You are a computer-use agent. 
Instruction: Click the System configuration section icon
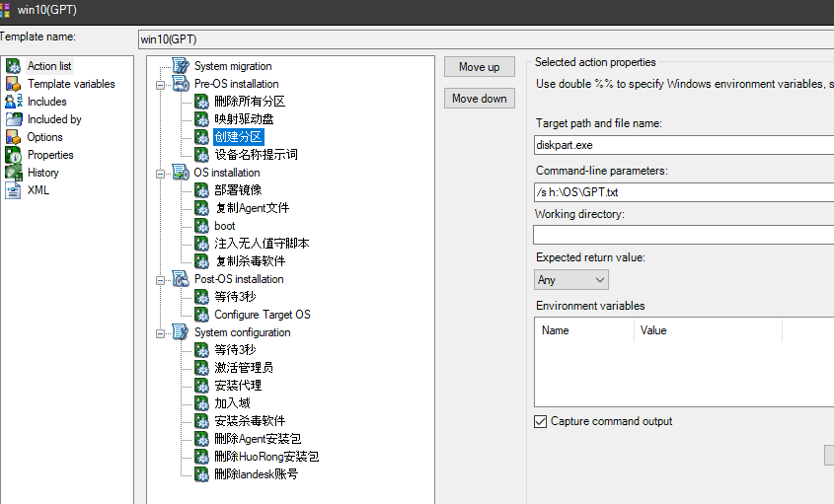181,332
